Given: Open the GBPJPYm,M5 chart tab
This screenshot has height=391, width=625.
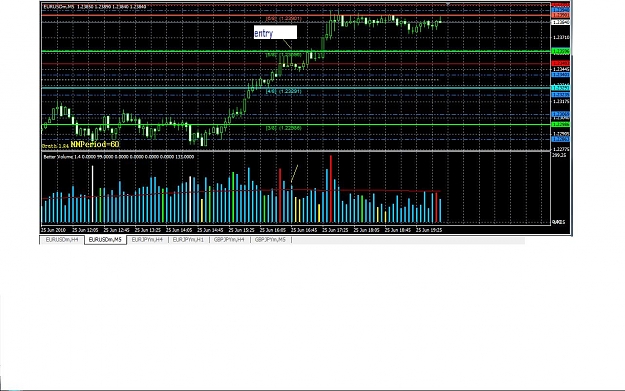Looking at the screenshot, I should 270,240.
